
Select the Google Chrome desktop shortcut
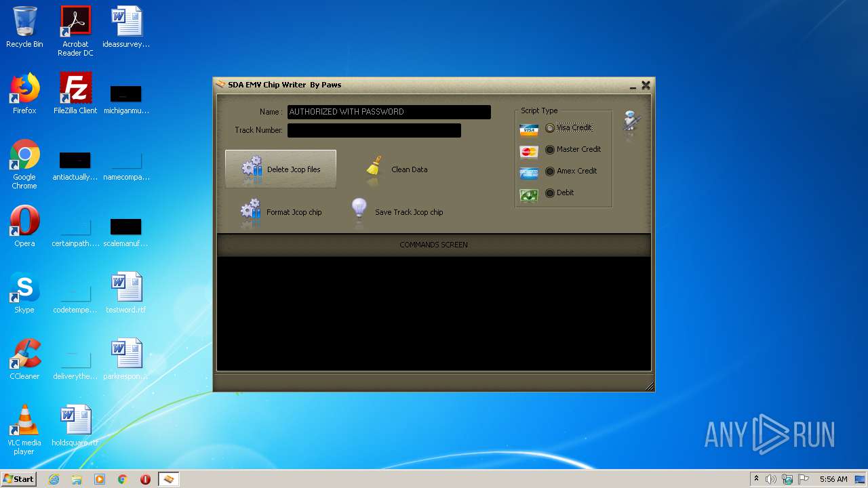[x=24, y=164]
